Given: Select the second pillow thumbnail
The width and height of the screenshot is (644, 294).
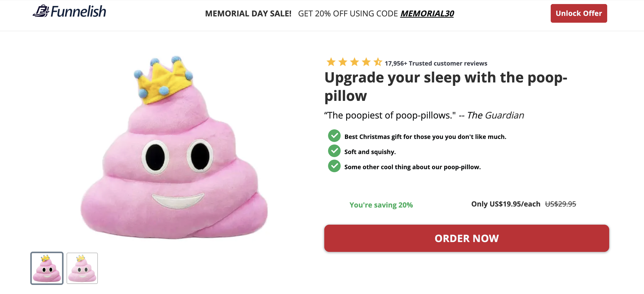Looking at the screenshot, I should click(x=82, y=268).
